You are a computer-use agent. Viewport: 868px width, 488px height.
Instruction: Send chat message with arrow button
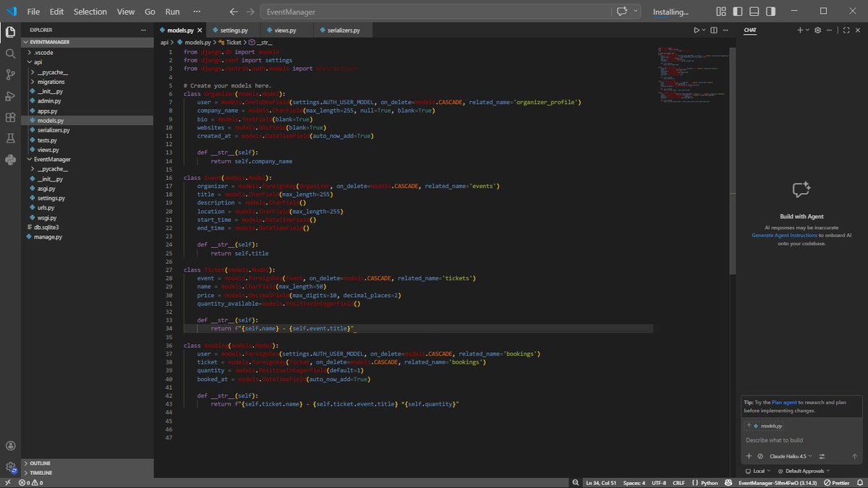(x=854, y=456)
